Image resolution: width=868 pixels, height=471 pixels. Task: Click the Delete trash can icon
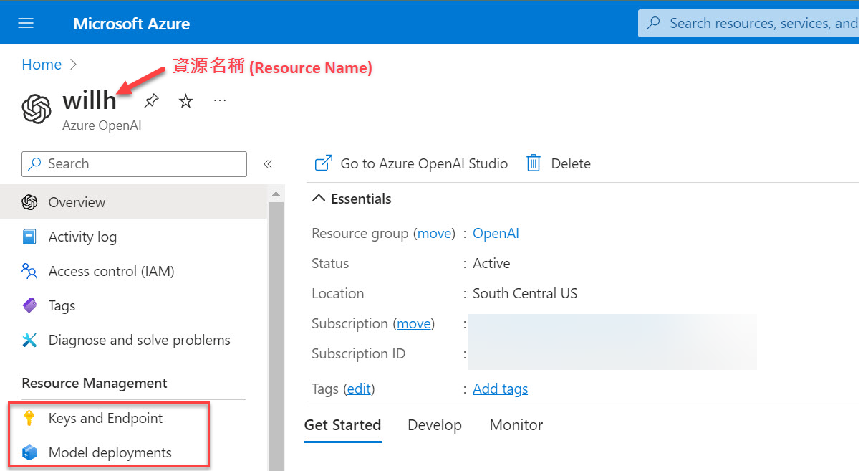pyautogui.click(x=534, y=163)
